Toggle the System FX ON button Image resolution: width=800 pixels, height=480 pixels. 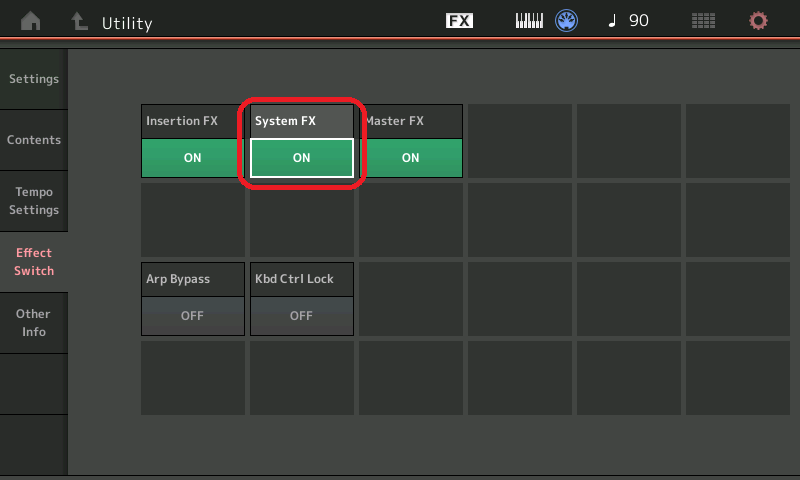pyautogui.click(x=301, y=158)
